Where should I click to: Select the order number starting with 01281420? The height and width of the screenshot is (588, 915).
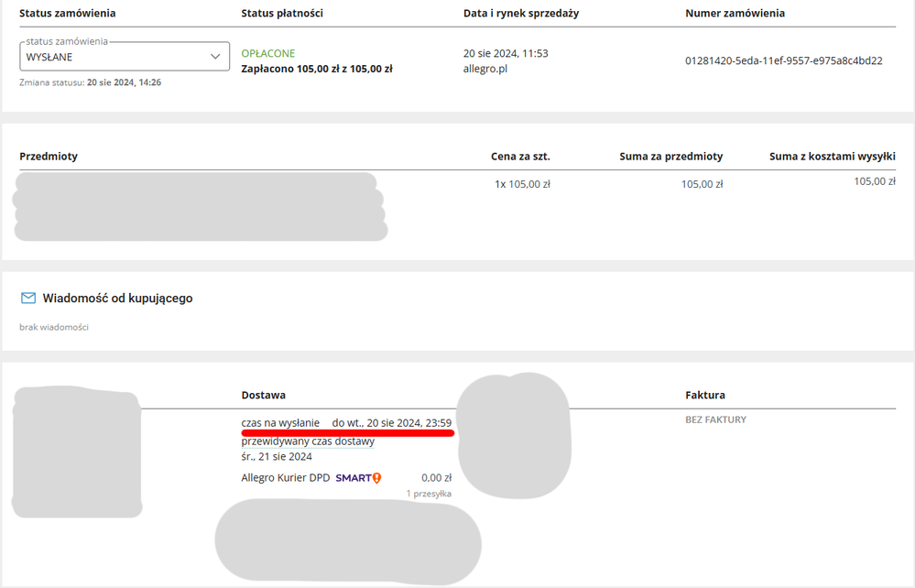[x=783, y=60]
